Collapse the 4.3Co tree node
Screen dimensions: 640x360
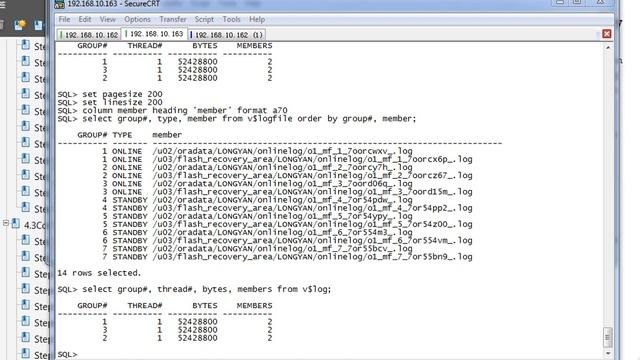[x=6, y=223]
